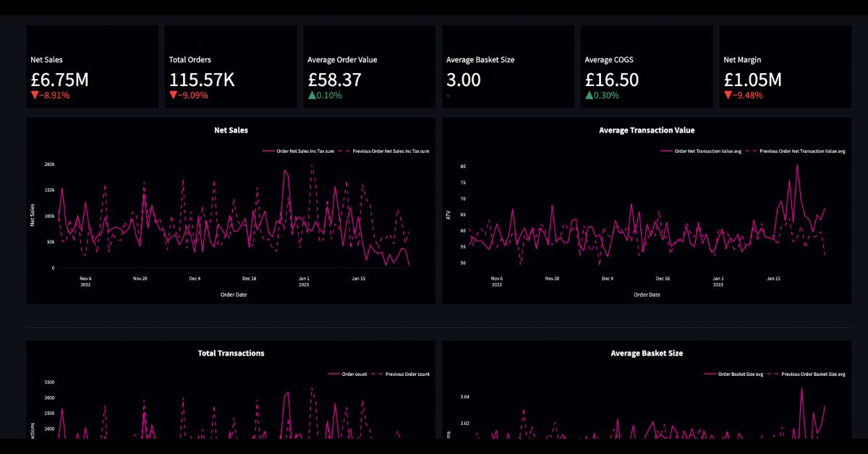Click the 'Average Order Value' KPI card label
The image size is (868, 454).
(x=342, y=59)
